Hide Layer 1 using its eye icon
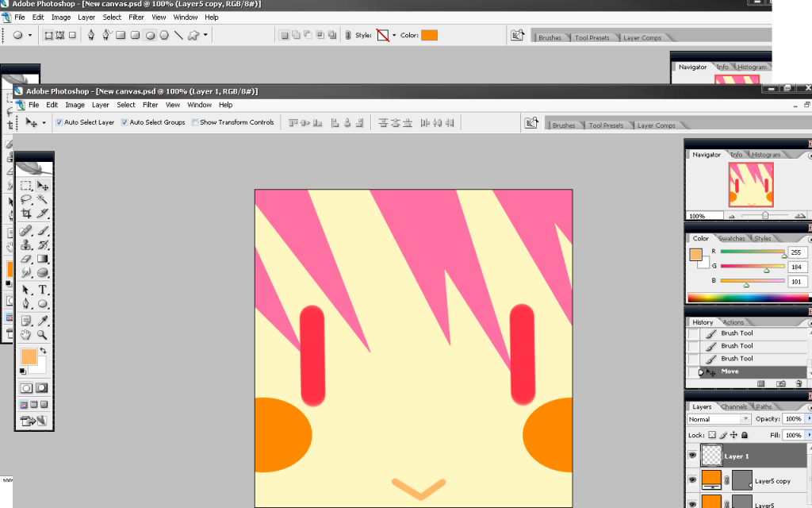812x508 pixels. pos(692,456)
